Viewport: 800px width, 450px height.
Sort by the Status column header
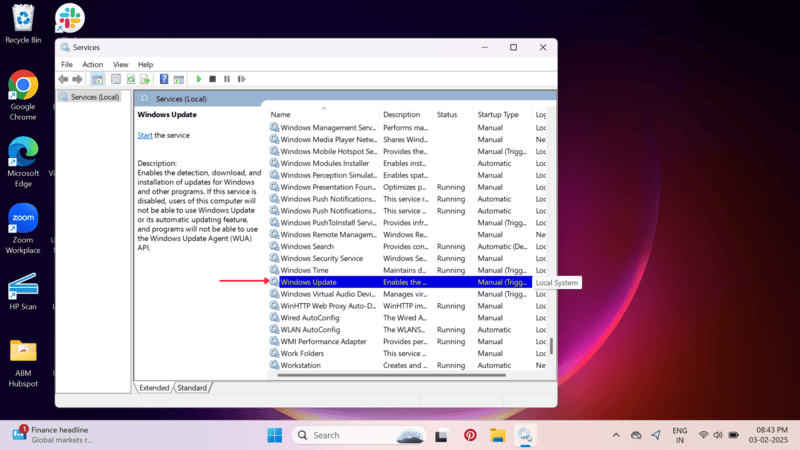453,114
